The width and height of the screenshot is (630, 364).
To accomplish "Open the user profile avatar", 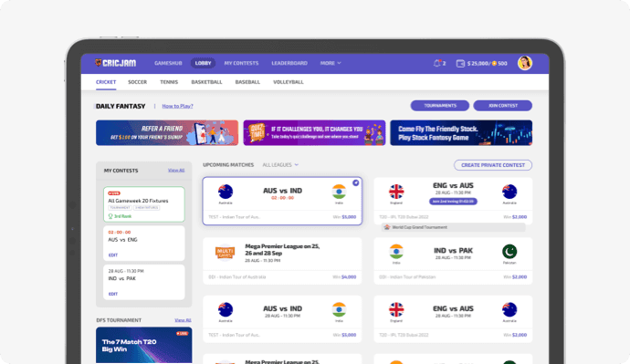I will [x=525, y=63].
